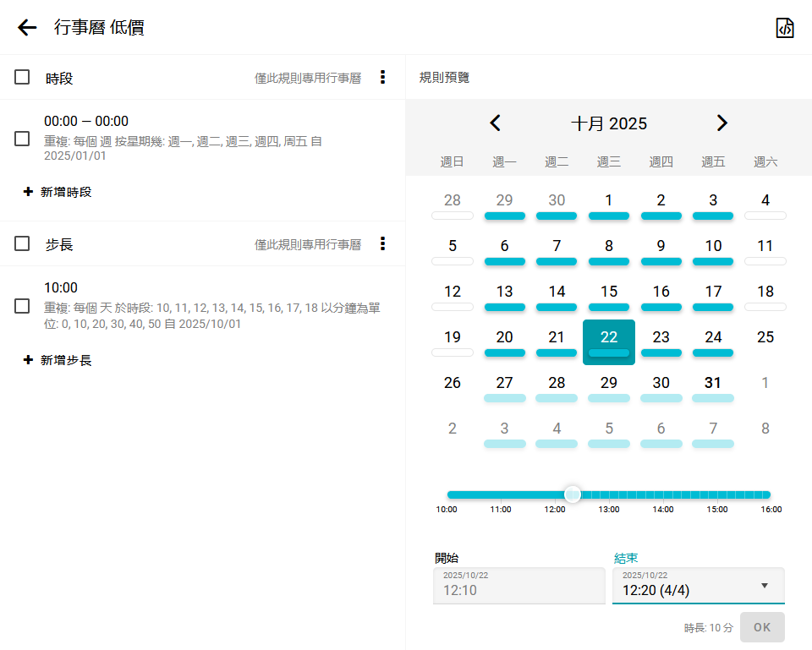Viewport: 812px width, 650px height.
Task: Toggle the 時段 header checkbox
Action: [x=23, y=78]
